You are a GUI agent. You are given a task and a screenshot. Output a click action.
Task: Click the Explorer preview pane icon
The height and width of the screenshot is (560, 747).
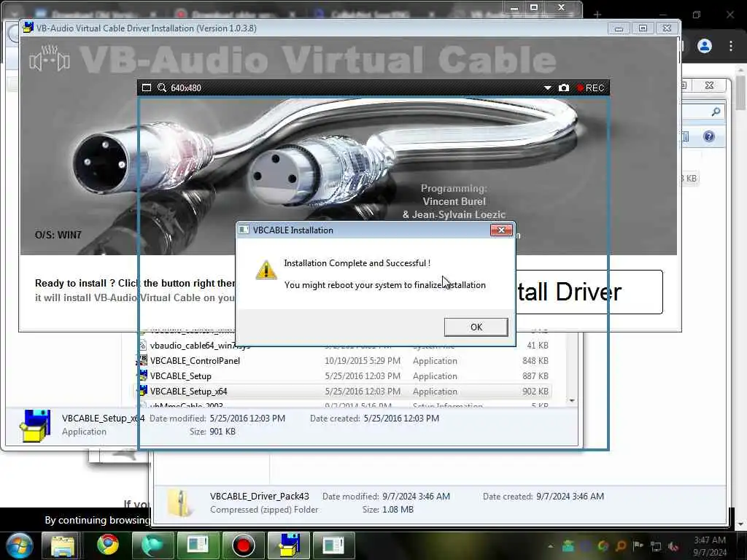686,137
